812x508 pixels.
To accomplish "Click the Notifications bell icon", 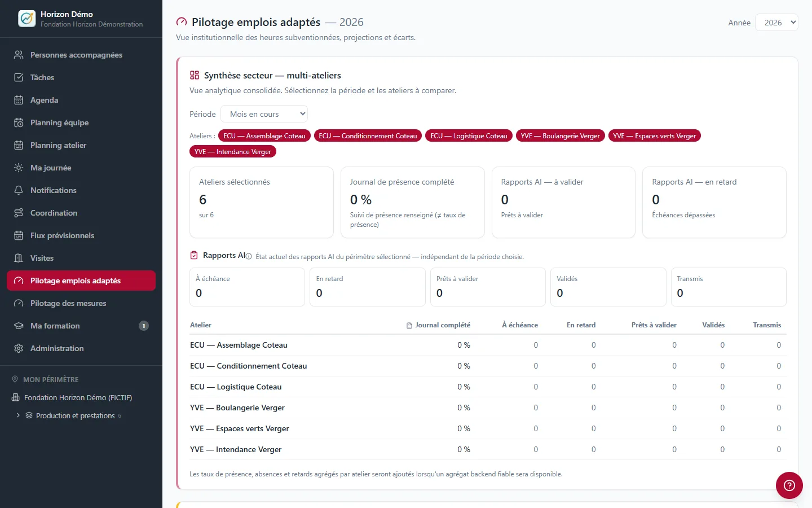I will (x=19, y=190).
